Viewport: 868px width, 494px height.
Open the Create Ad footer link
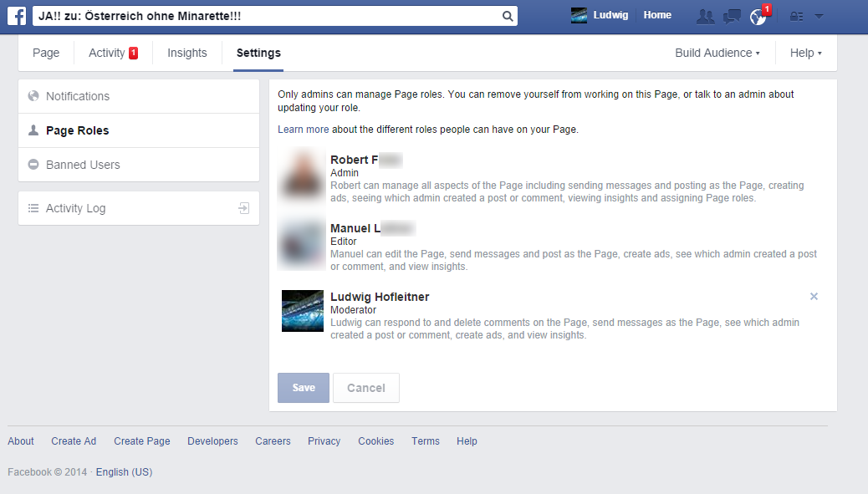[74, 441]
